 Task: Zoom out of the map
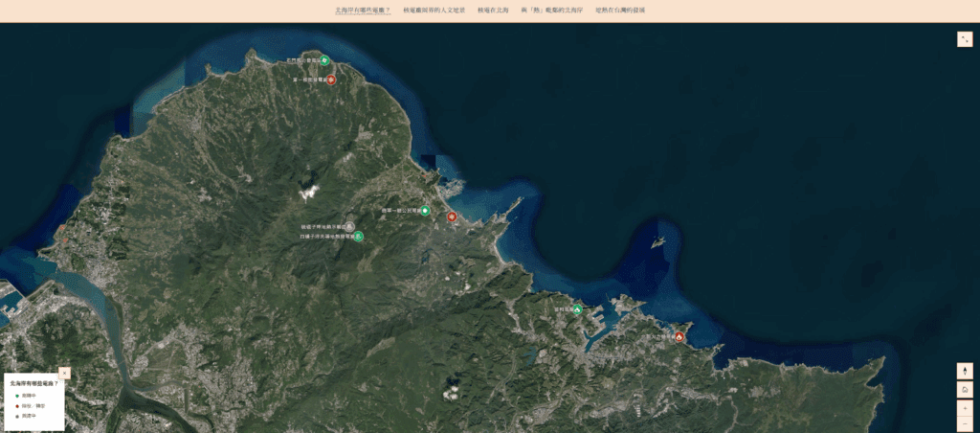point(965,423)
